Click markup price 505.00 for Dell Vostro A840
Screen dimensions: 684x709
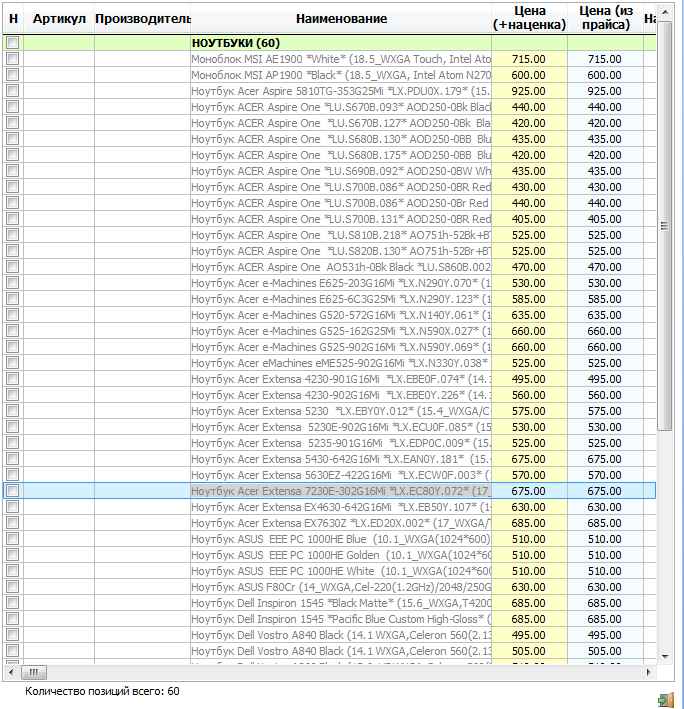[528, 651]
